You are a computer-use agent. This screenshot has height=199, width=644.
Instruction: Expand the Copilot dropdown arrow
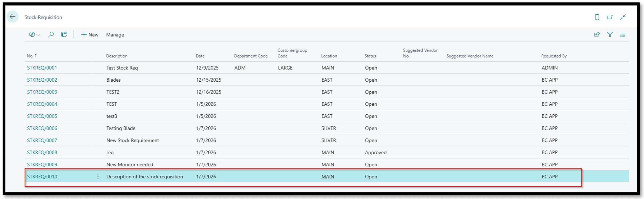(39, 35)
